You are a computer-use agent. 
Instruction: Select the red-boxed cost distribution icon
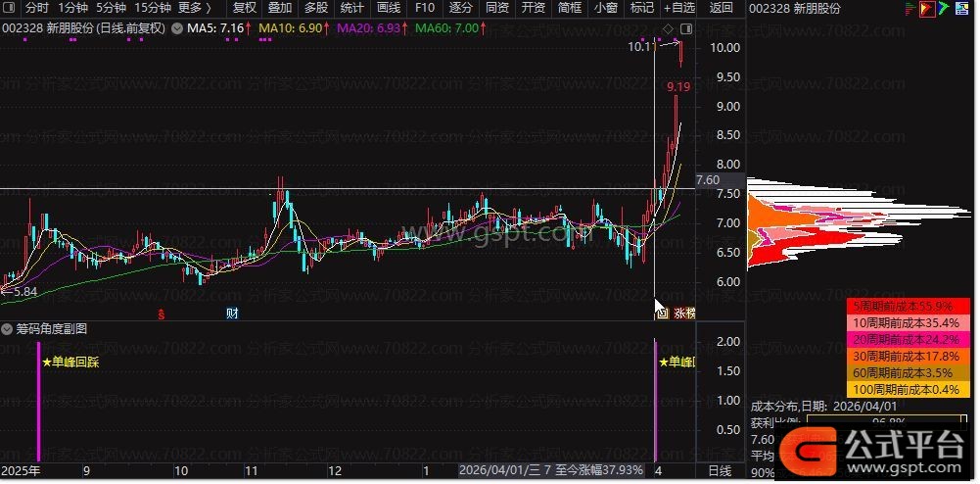click(x=926, y=9)
